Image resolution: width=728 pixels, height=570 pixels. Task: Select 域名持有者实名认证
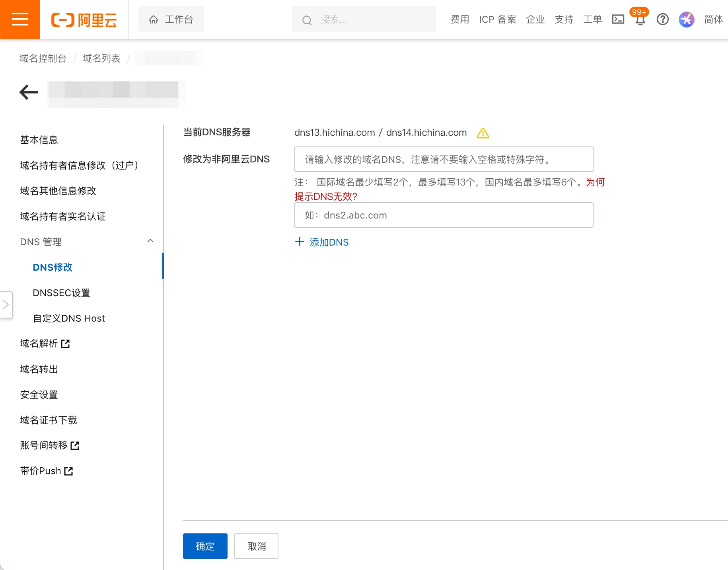pos(63,216)
